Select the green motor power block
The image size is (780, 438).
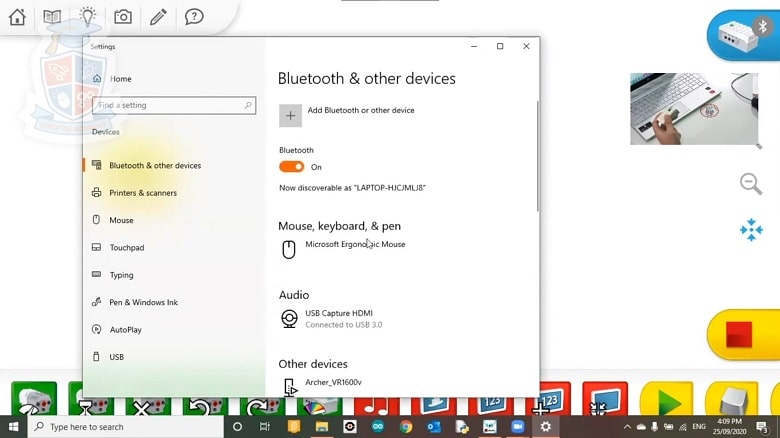pyautogui.click(x=34, y=398)
